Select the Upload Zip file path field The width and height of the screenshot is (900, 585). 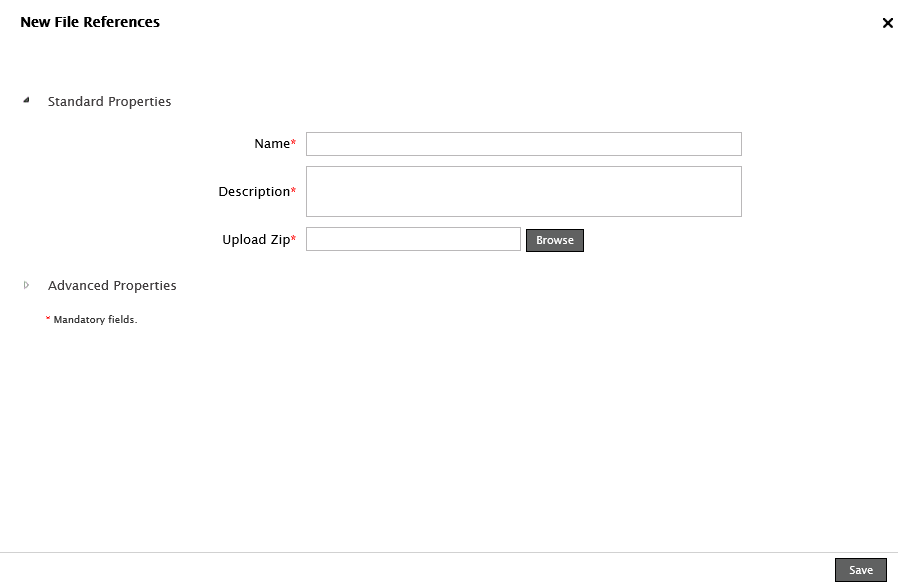point(413,239)
